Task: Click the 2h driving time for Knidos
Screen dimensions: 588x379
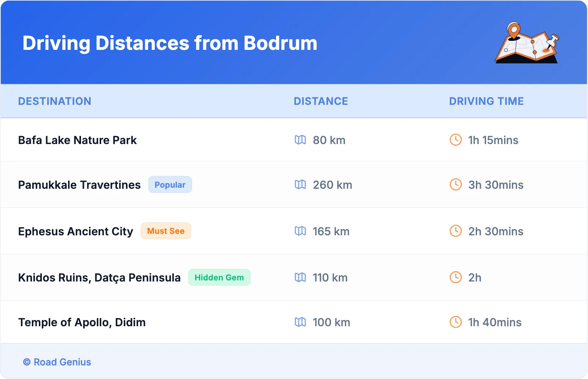Action: [475, 278]
